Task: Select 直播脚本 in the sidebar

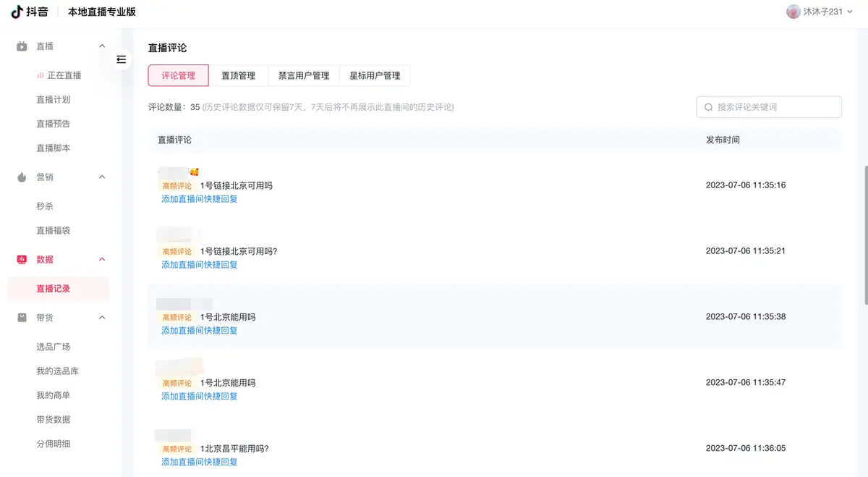Action: 54,148
